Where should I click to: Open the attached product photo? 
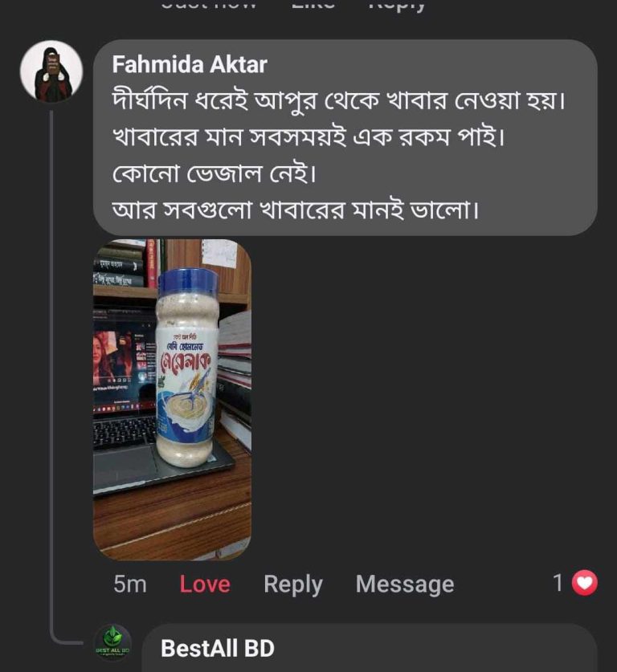click(172, 399)
